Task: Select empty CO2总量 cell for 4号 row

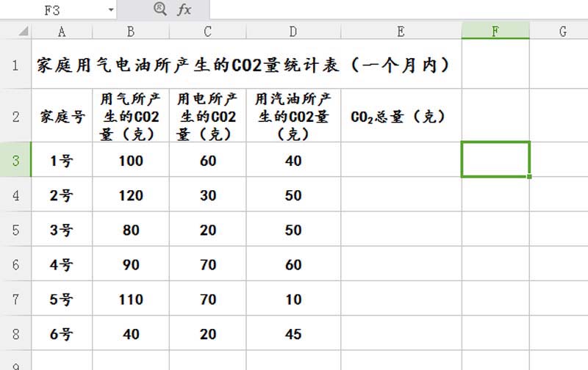Action: tap(401, 264)
